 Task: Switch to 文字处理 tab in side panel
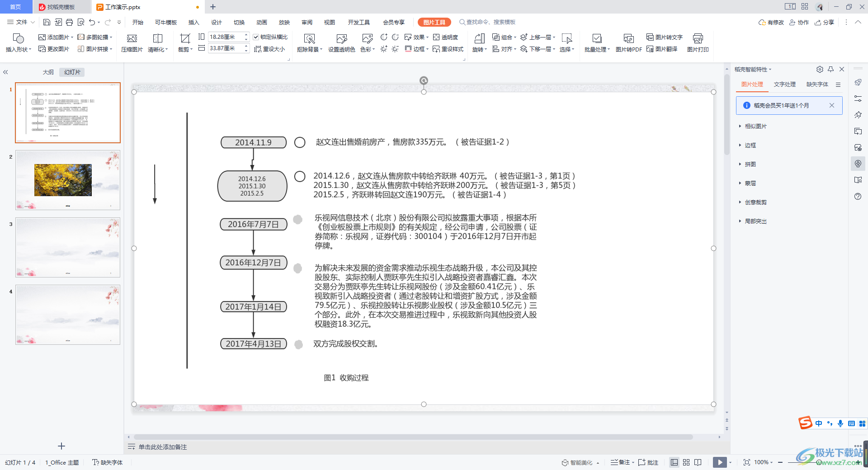point(785,84)
